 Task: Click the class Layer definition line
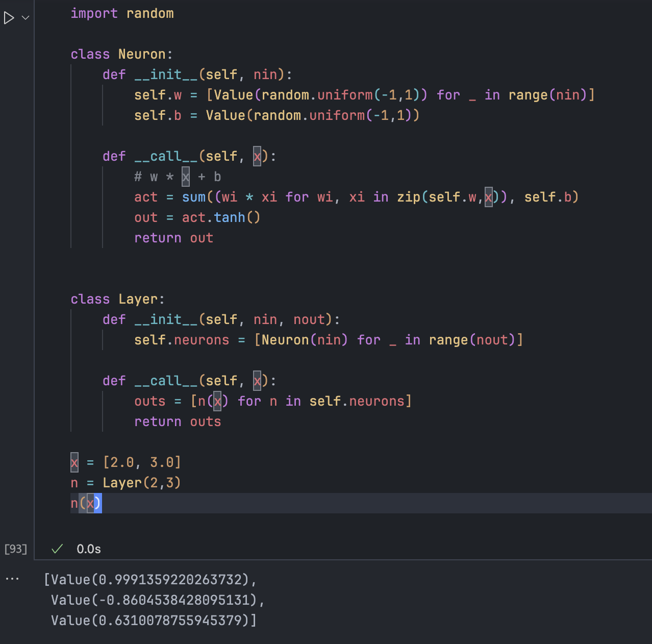tap(117, 299)
